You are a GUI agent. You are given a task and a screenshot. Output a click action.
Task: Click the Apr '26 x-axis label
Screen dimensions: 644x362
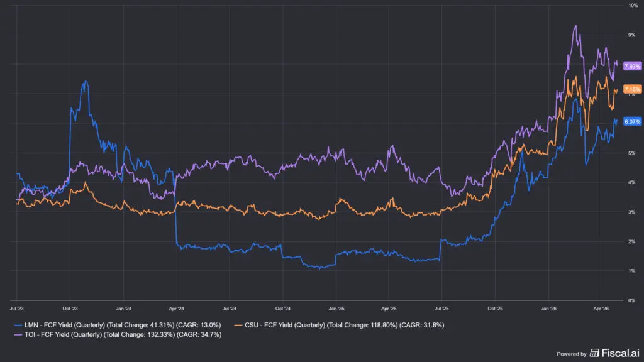(601, 309)
